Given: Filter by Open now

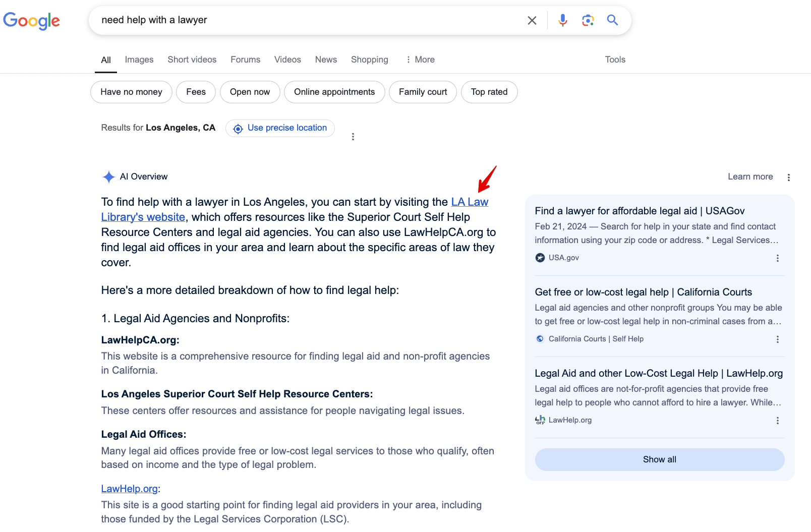Looking at the screenshot, I should [250, 92].
